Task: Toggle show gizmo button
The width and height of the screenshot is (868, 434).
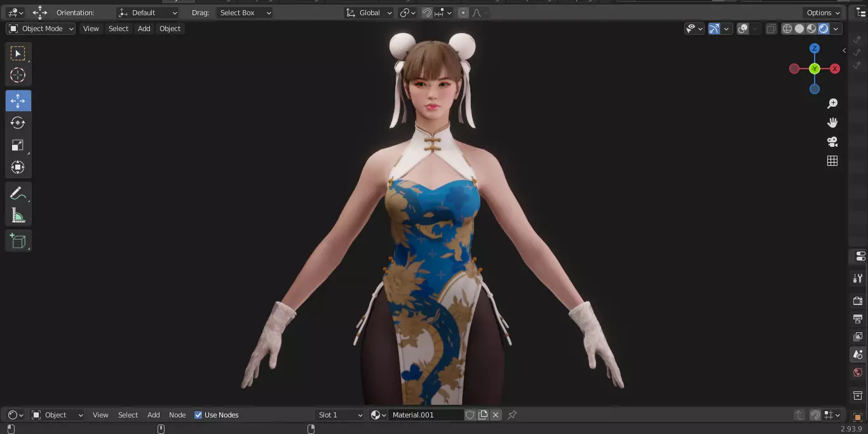Action: point(714,29)
